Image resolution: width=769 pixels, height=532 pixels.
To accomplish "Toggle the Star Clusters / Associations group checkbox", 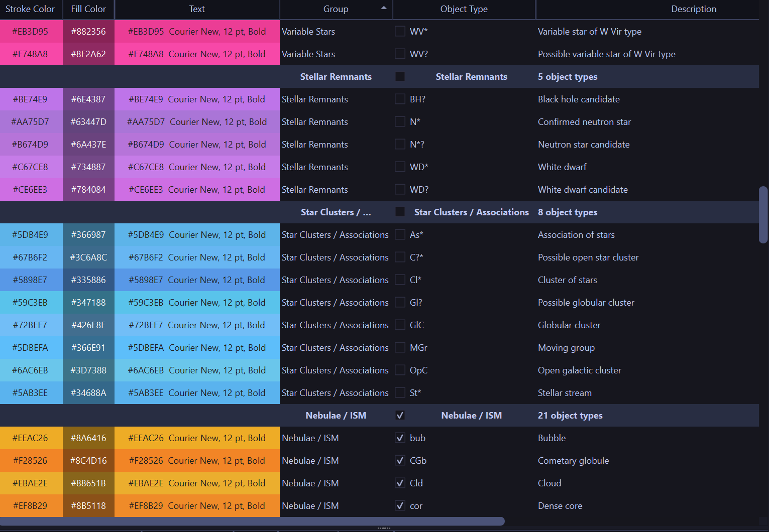I will tap(400, 212).
